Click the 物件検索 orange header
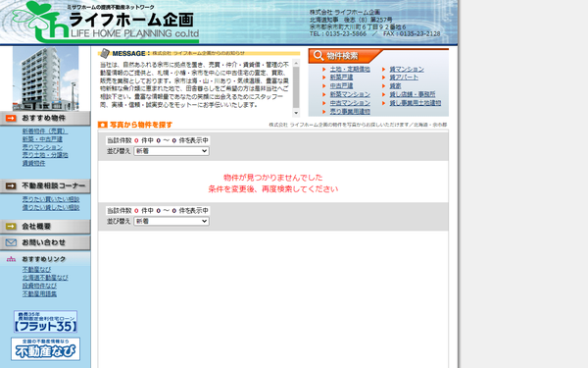The image size is (588, 368). click(x=345, y=56)
